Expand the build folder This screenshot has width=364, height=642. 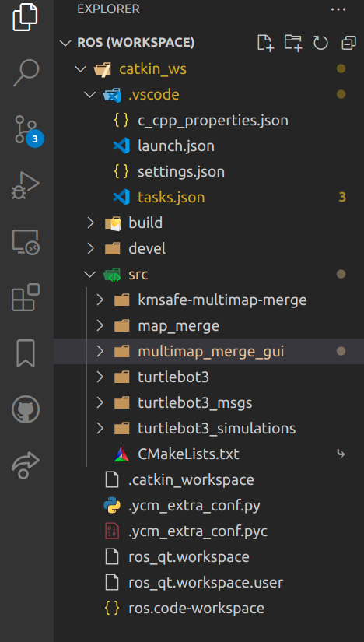(x=90, y=223)
